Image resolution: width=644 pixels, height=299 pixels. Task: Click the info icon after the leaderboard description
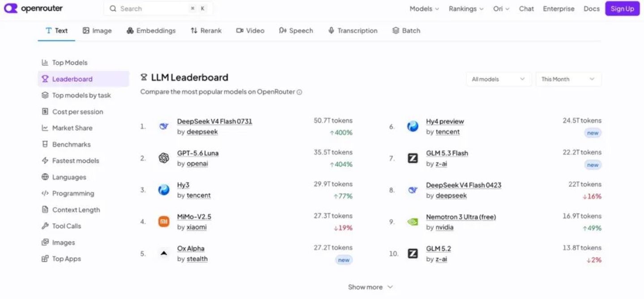coord(299,92)
